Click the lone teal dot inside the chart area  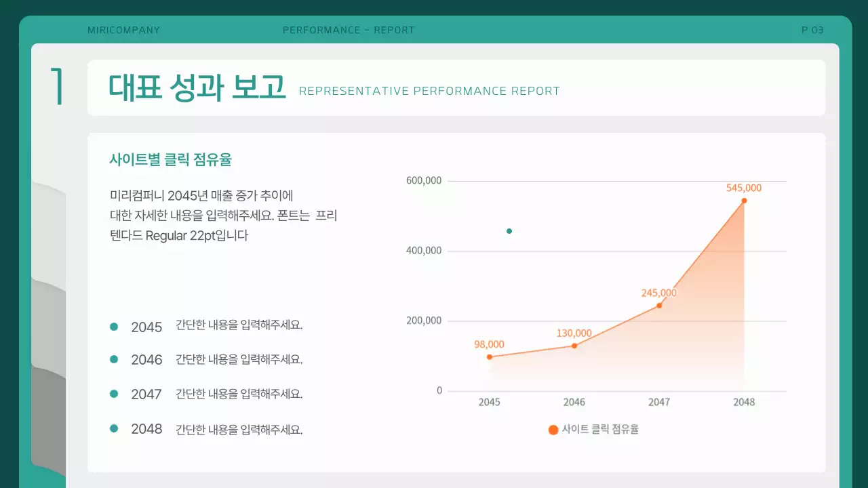(509, 231)
